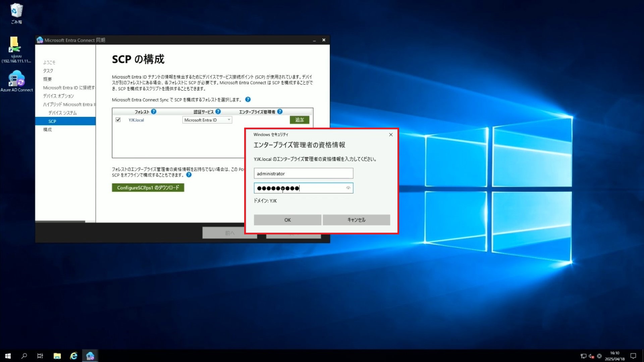Select the highlighted SCP sidebar step
Screen dimensions: 644x362
[65, 121]
